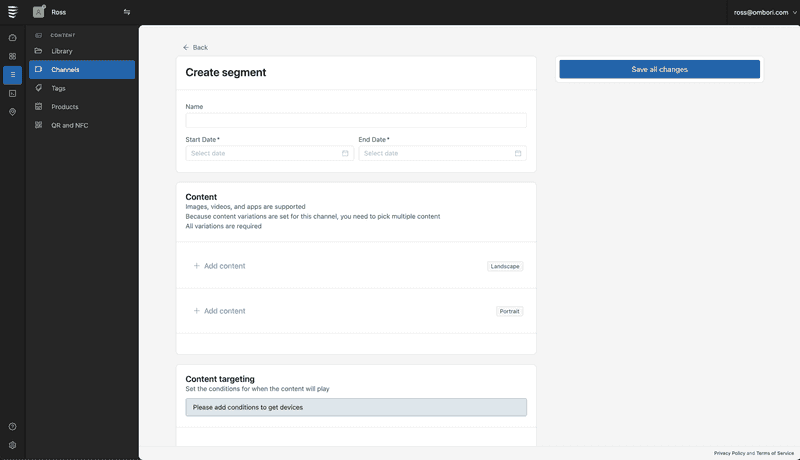The image size is (800, 460).
Task: Open the End Date picker field
Action: pyautogui.click(x=441, y=153)
